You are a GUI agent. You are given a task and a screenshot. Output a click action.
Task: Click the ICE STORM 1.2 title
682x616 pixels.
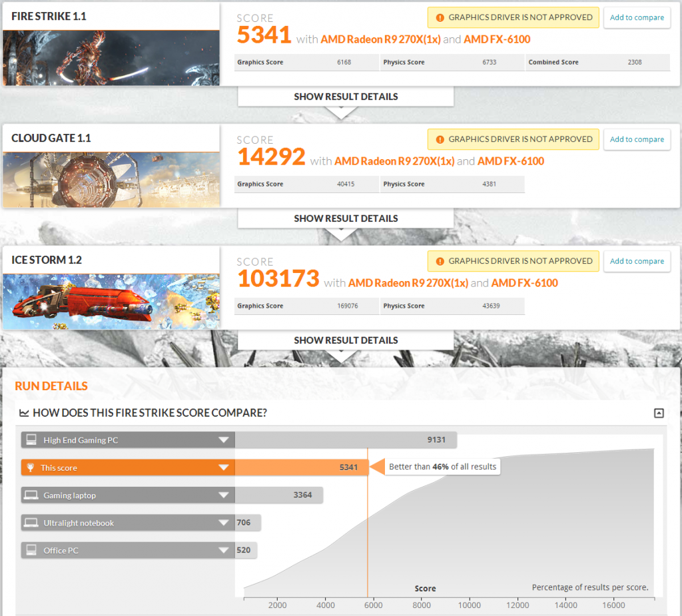click(47, 260)
